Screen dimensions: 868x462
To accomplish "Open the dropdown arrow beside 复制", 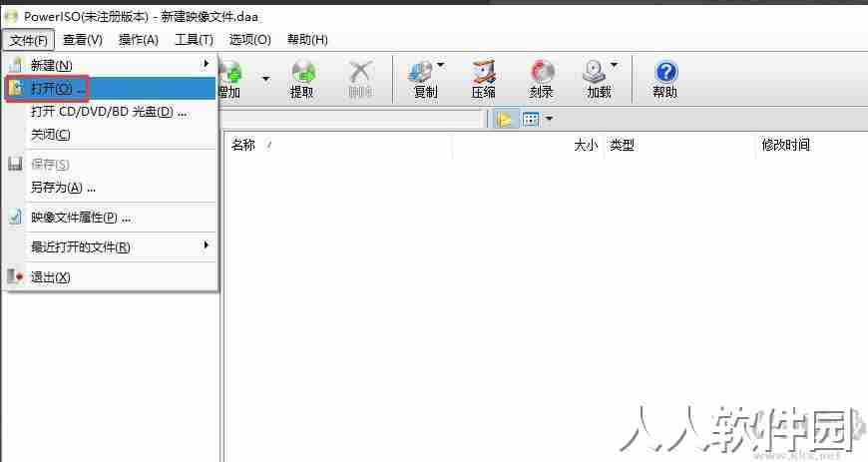I will 441,66.
